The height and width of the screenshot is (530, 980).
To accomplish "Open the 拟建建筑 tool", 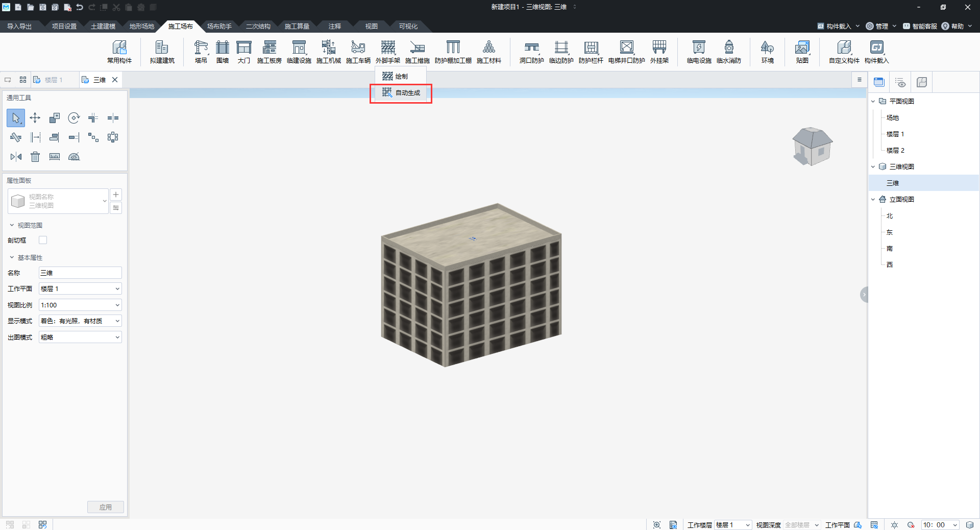I will [x=162, y=52].
